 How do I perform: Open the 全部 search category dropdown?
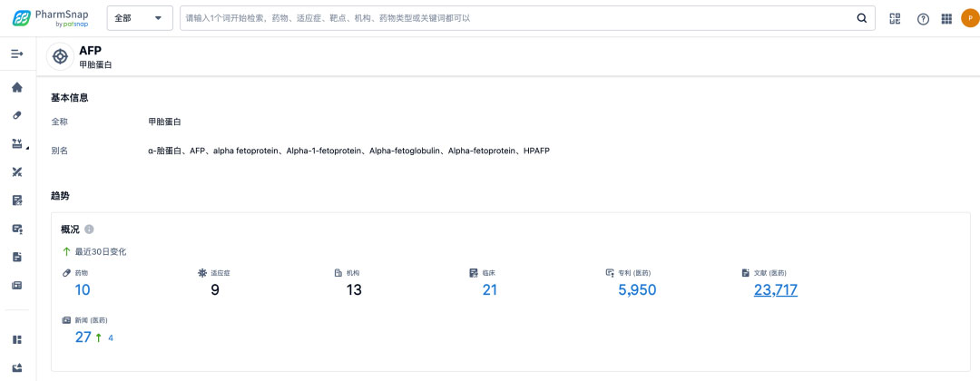[x=139, y=18]
